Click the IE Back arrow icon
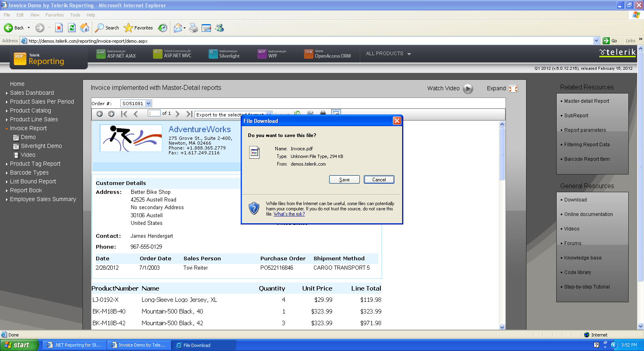Screen dimensions: 644x351 pos(8,28)
